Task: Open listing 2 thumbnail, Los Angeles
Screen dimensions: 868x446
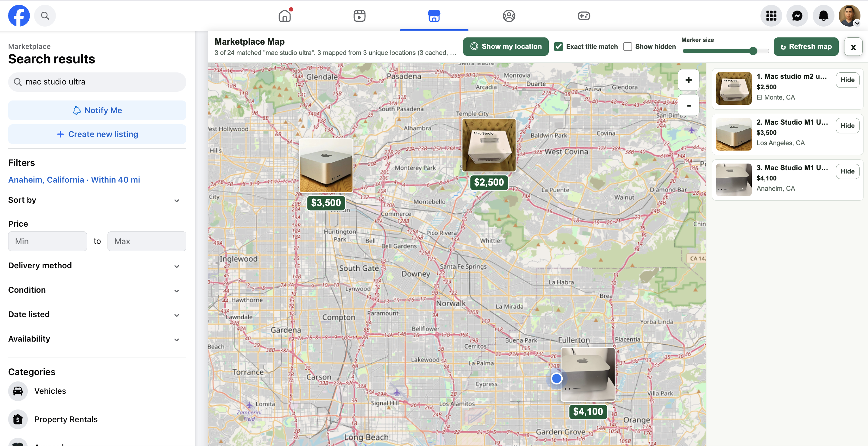Action: pyautogui.click(x=734, y=134)
